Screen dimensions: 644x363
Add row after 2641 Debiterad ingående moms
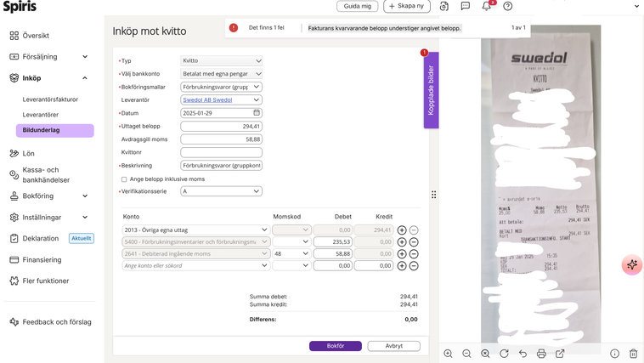coord(402,254)
